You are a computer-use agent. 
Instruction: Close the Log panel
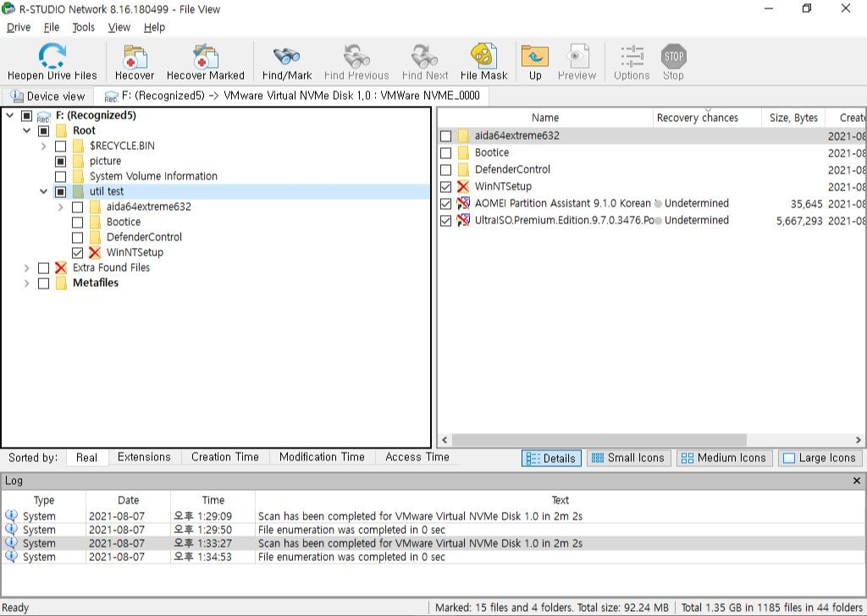pos(857,481)
